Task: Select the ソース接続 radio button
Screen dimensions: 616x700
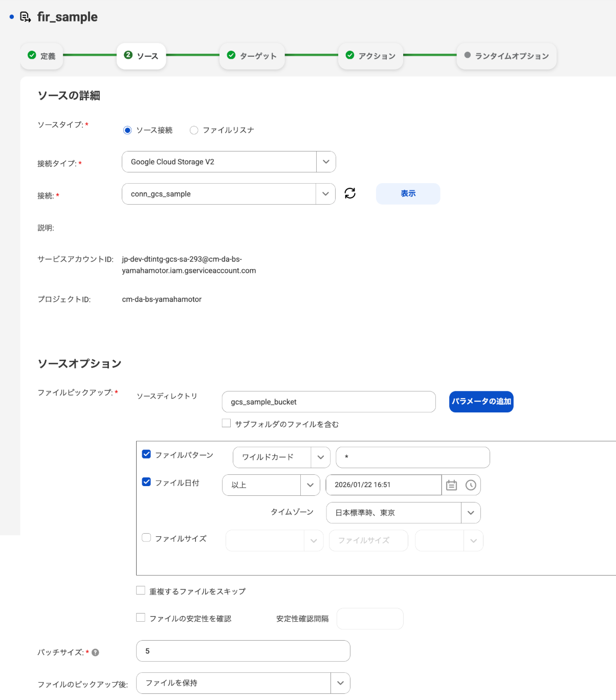Action: (x=127, y=130)
